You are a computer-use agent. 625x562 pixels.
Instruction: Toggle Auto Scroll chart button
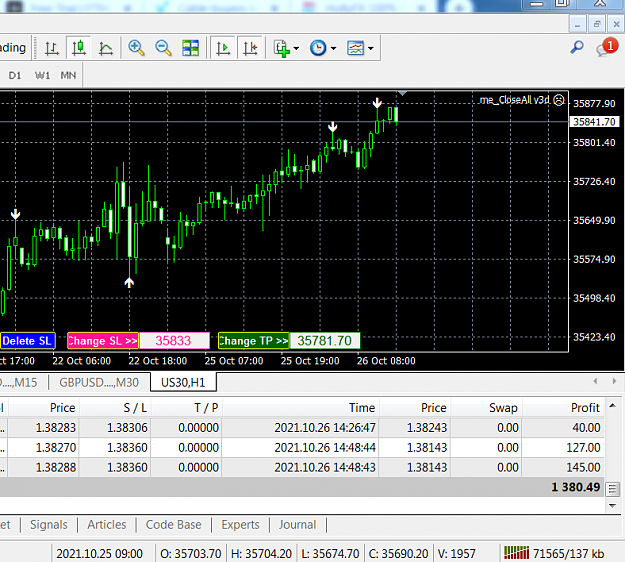pos(223,48)
